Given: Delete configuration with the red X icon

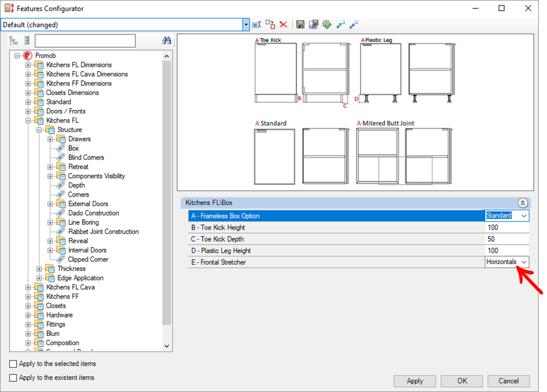Looking at the screenshot, I should click(x=283, y=24).
